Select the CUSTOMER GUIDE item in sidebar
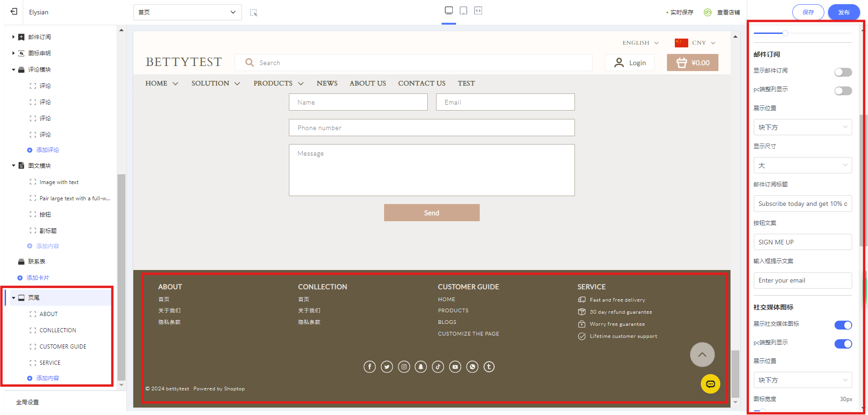The image size is (868, 415). tap(63, 347)
